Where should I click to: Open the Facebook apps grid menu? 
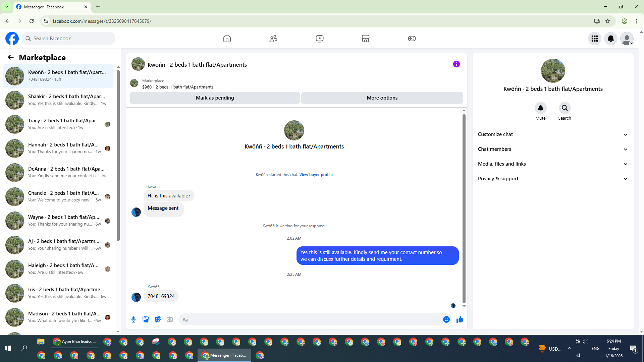(x=594, y=39)
